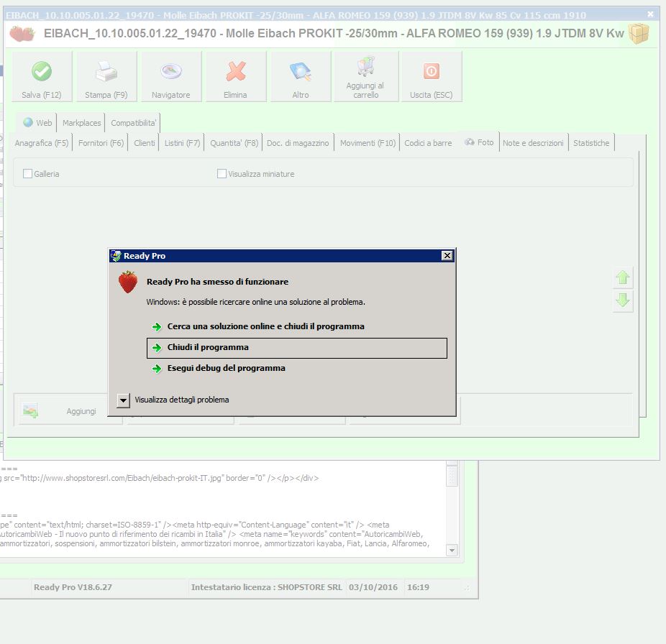Select the Foto tab
The height and width of the screenshot is (644, 666).
[x=480, y=142]
